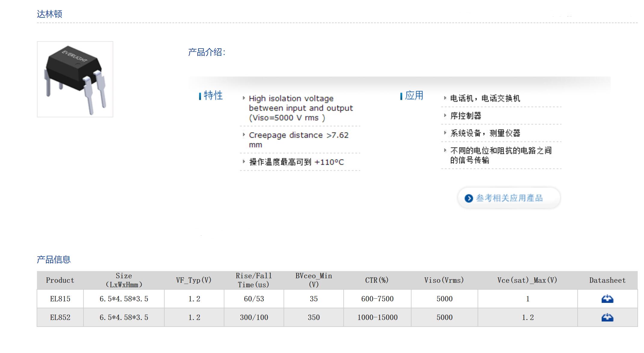Screen dimensions: 644x353
Task: Click the Size (LxWxHmm) column header
Action: coord(124,280)
